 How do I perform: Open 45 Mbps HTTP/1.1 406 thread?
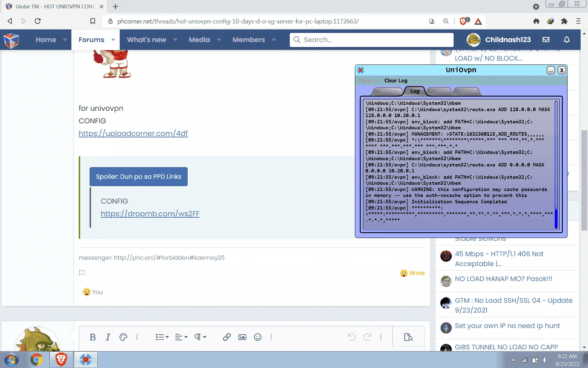(x=499, y=259)
